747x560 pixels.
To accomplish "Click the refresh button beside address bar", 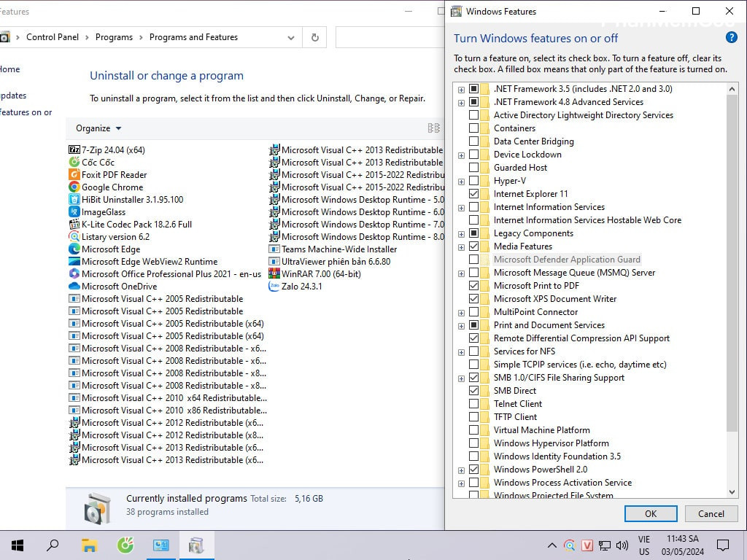I will [x=314, y=37].
